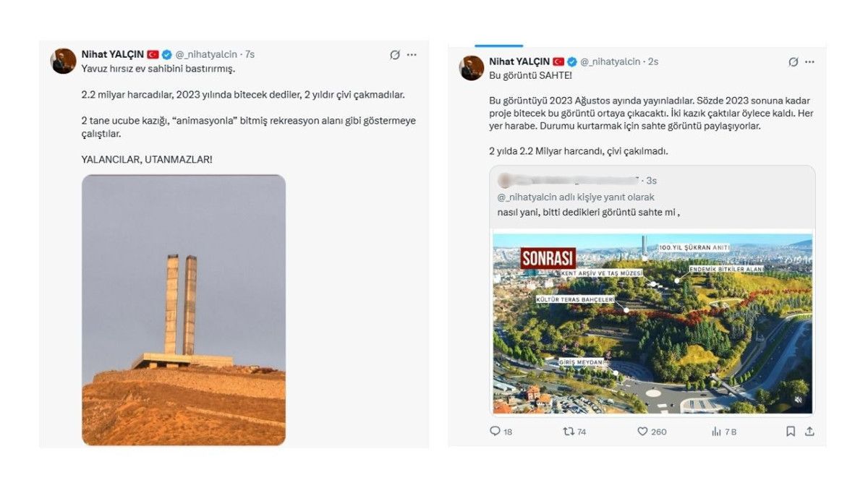The width and height of the screenshot is (868, 488).
Task: Open the right tweet's 2s timestamp
Action: click(x=653, y=62)
